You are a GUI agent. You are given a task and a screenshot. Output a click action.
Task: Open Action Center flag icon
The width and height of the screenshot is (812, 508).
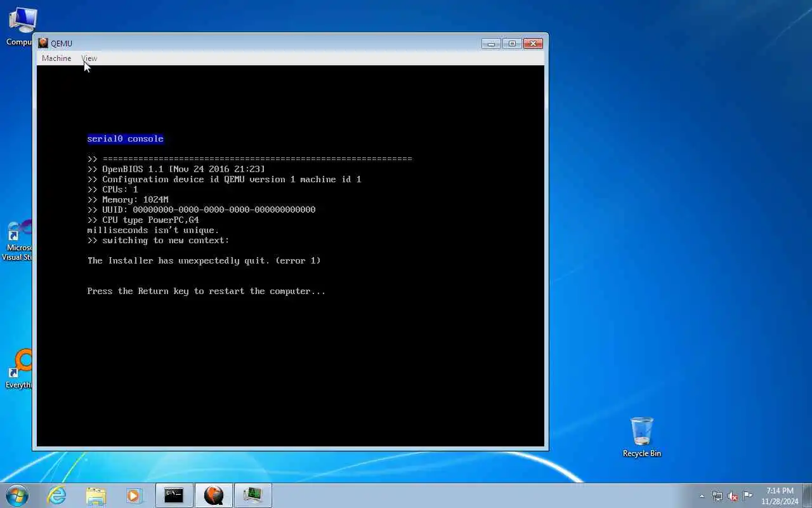(748, 496)
